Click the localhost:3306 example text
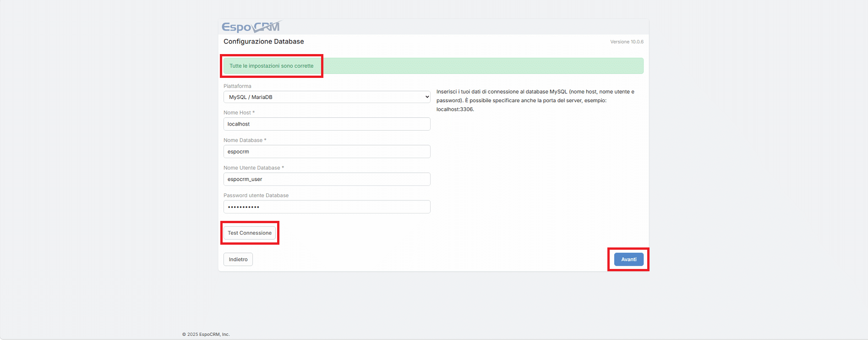This screenshot has width=868, height=340. pyautogui.click(x=455, y=110)
